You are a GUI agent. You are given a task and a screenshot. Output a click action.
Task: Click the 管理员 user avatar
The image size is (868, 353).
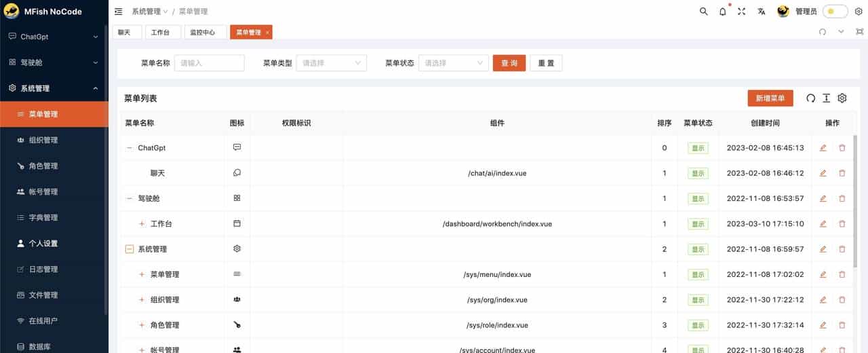coord(783,12)
